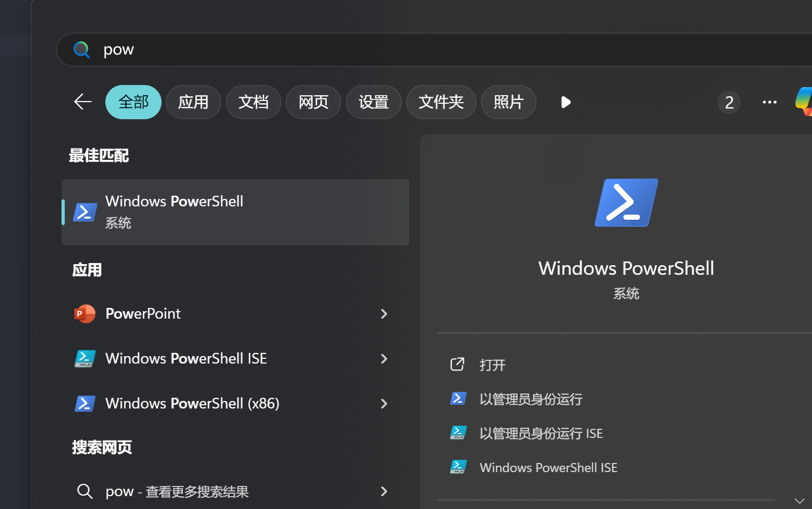The image size is (812, 509).
Task: Click the ISE icon beside 以管理员身份运行 ISE
Action: 458,433
